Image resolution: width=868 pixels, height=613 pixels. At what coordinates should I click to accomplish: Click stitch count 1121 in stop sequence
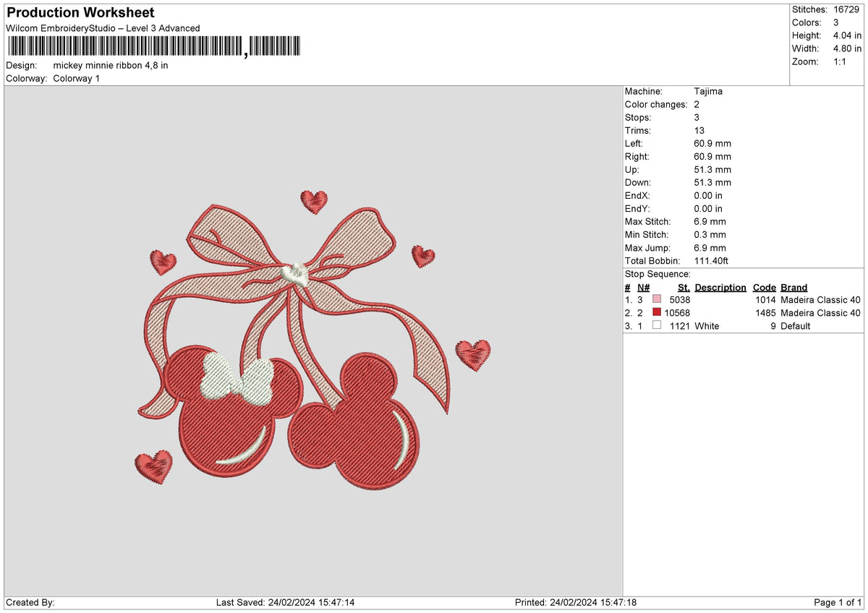[680, 325]
